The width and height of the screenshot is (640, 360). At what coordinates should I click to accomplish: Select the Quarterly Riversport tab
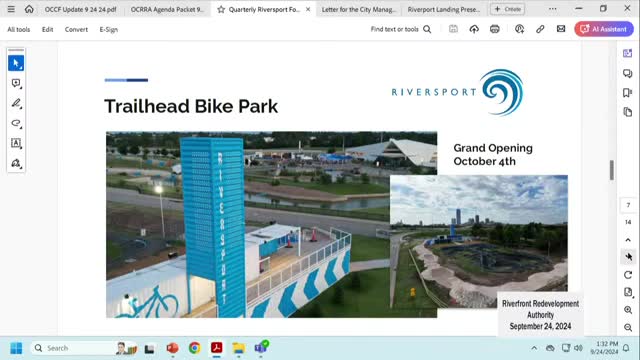point(264,9)
